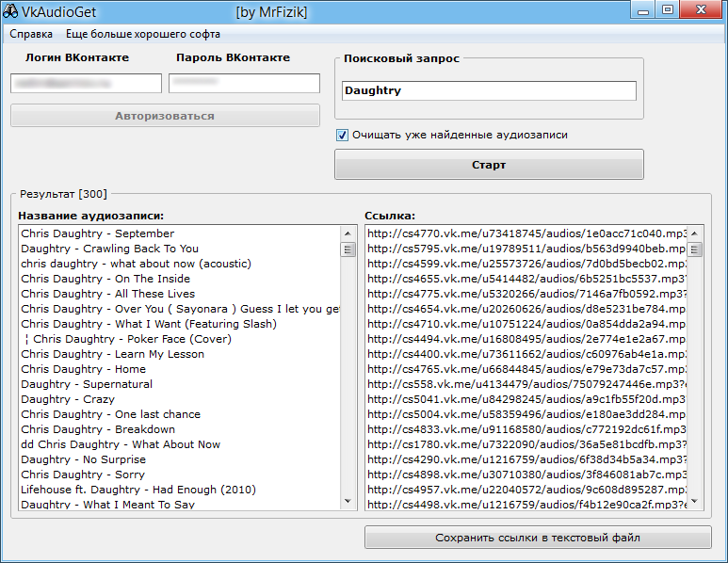Click the Сохранить ссылки в текстовый файл button
Image resolution: width=728 pixels, height=563 pixels.
[538, 538]
